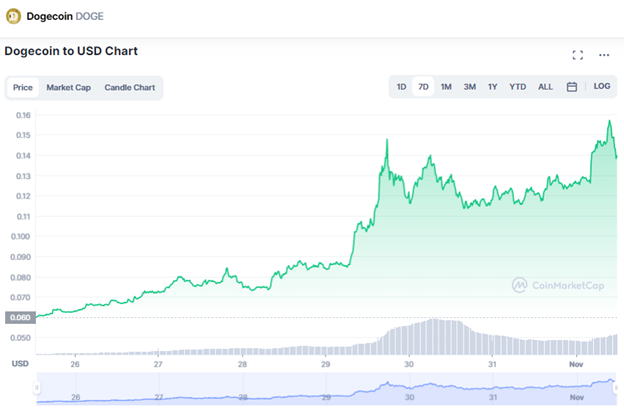Select the 7D time range
624x412 pixels.
423,87
